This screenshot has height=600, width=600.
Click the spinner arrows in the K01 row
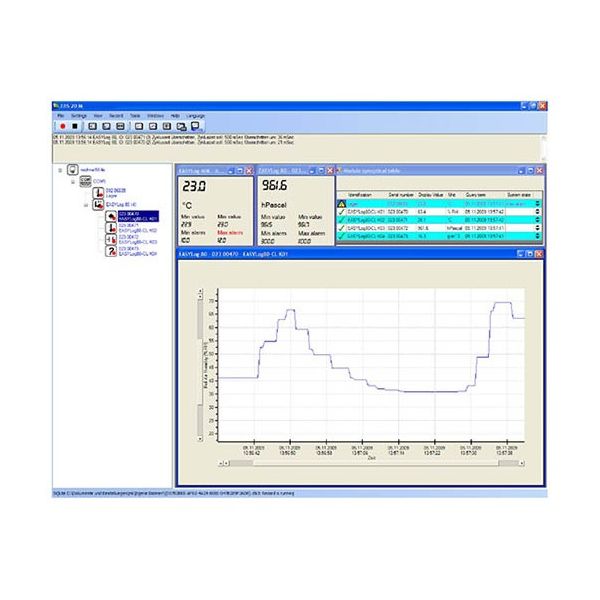point(537,212)
